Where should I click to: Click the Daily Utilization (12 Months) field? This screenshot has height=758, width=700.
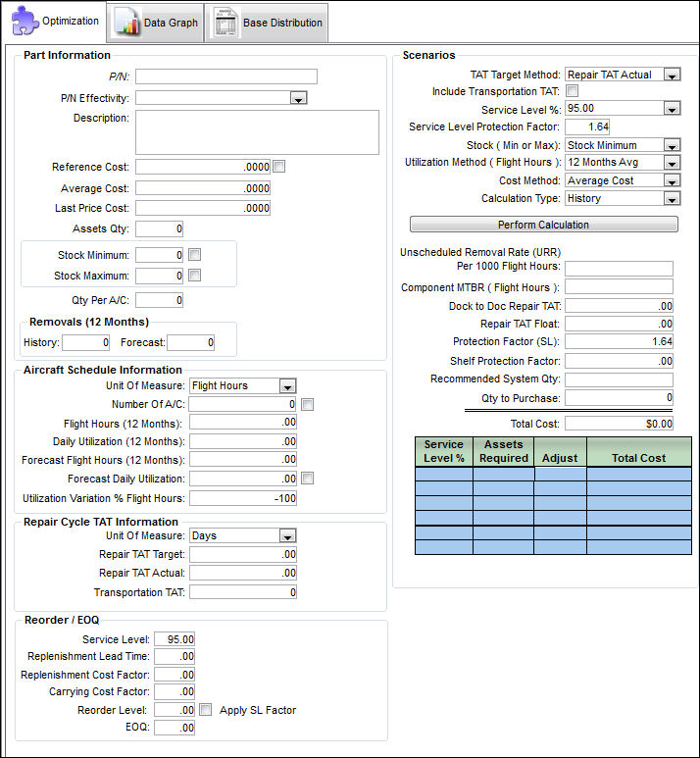click(243, 441)
